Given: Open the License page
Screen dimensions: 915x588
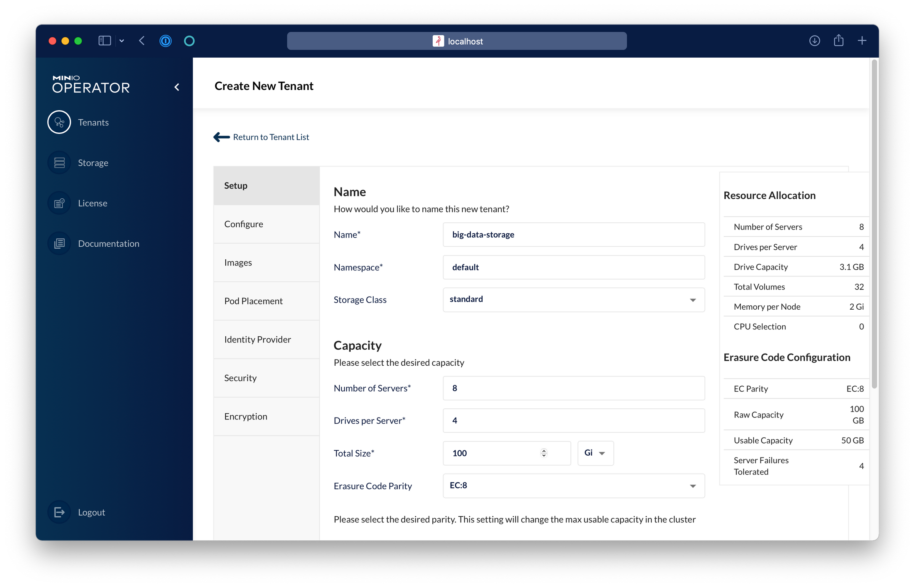Looking at the screenshot, I should (92, 203).
